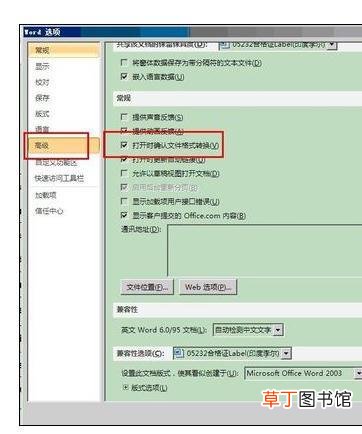This screenshot has height=434, width=362.
Task: Toggle 显示客户提交的 Office.com 内容 checkbox
Action: pyautogui.click(x=124, y=215)
